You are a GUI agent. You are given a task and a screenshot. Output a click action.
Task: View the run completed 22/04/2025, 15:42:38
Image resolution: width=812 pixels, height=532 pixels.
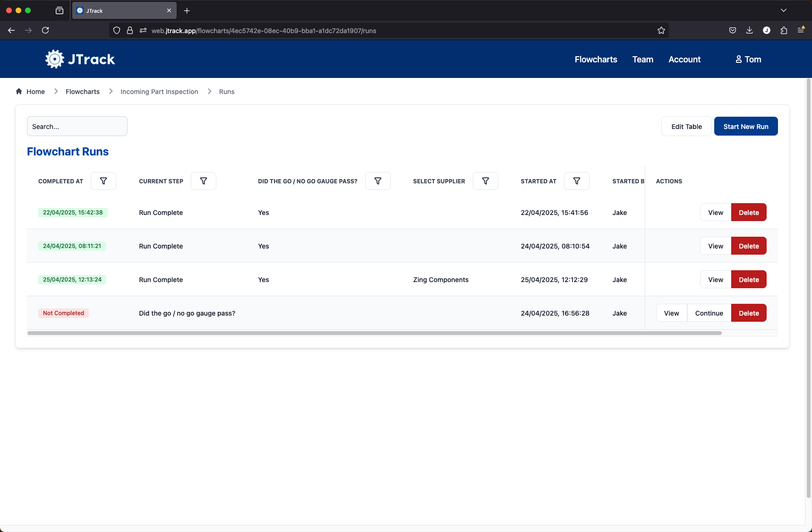pos(715,213)
